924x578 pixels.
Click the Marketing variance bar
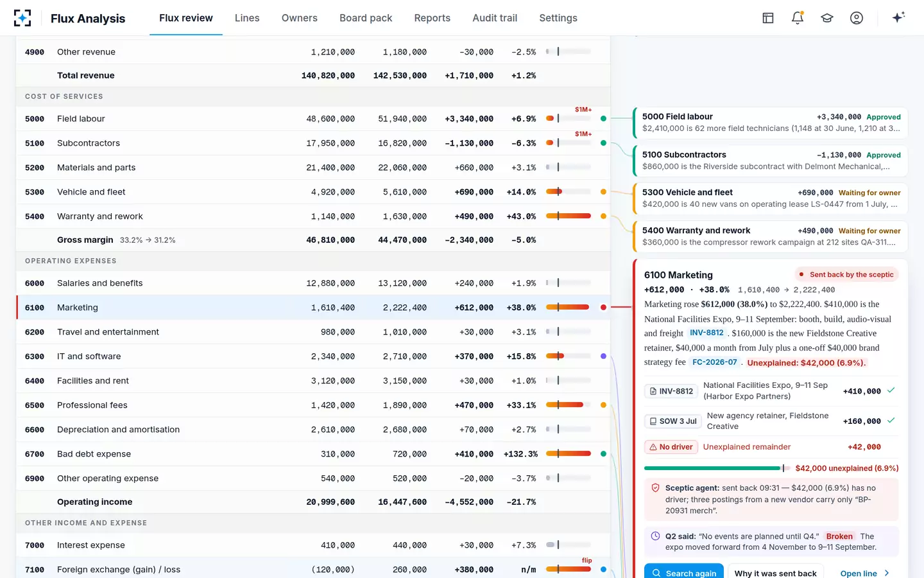[x=568, y=308]
